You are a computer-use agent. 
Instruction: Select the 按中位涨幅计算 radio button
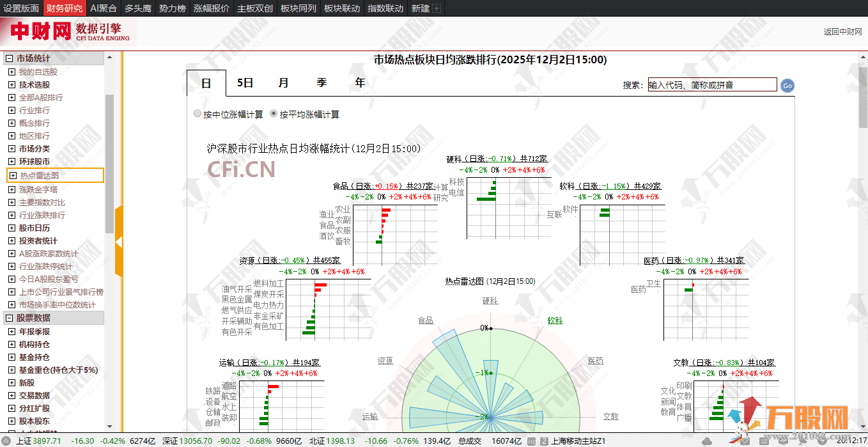(198, 113)
